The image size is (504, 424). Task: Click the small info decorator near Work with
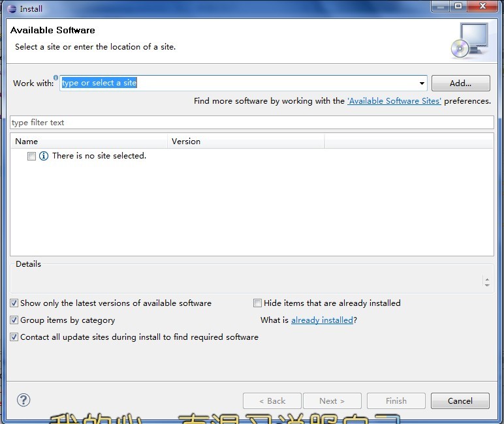click(56, 78)
